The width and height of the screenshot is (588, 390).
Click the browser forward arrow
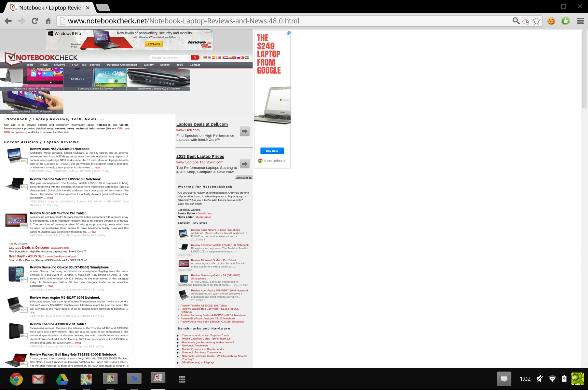tap(21, 21)
